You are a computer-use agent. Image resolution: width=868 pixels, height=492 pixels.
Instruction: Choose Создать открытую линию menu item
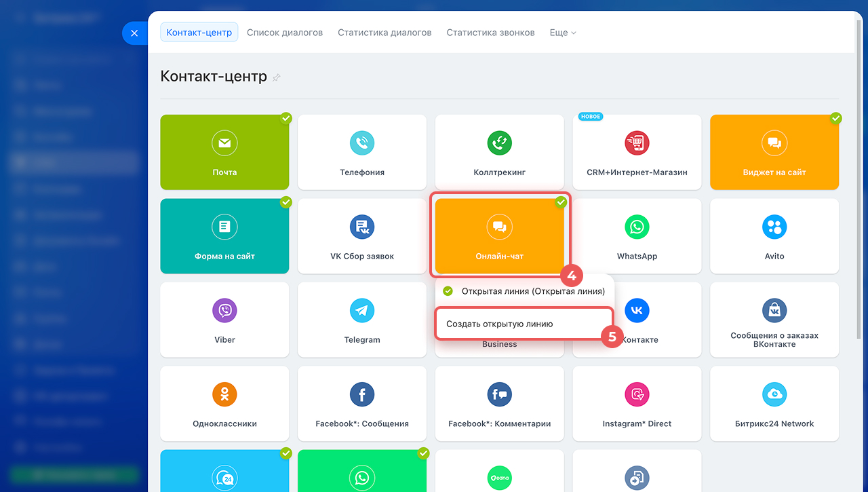pyautogui.click(x=524, y=324)
